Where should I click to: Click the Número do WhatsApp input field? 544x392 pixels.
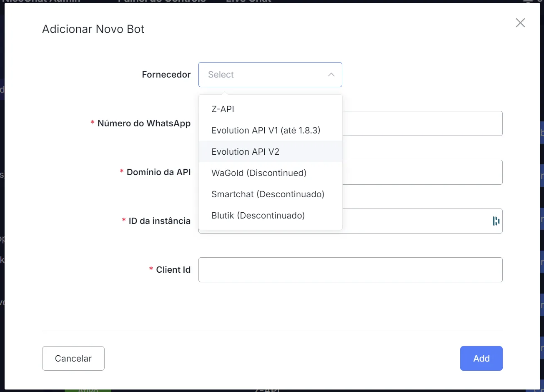pyautogui.click(x=422, y=123)
